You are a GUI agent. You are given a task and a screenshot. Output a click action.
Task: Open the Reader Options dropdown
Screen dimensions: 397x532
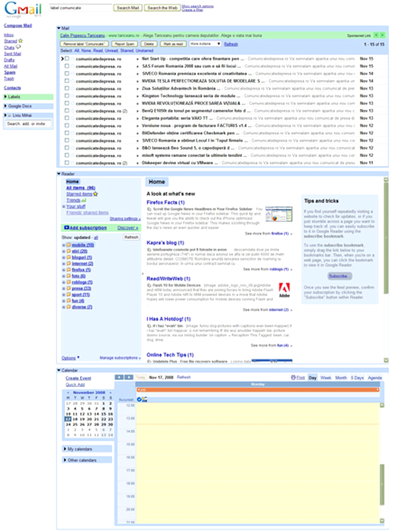coord(70,358)
